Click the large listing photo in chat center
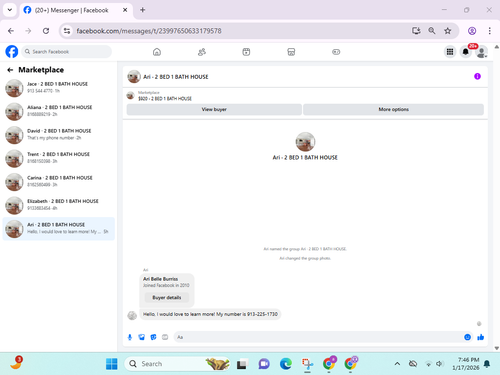 305,142
